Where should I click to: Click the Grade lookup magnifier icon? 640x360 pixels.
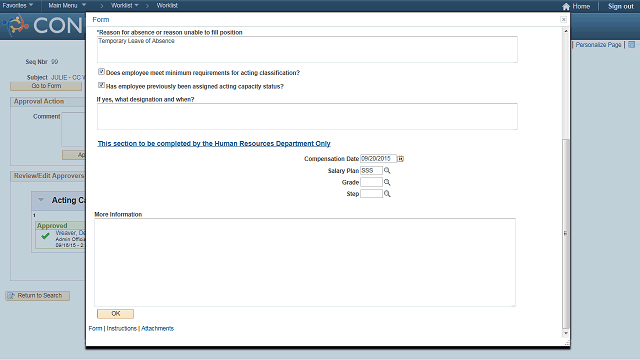tap(387, 182)
